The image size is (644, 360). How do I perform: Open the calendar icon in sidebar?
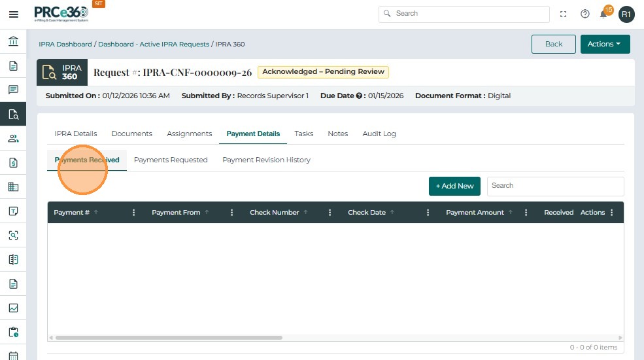tap(13, 355)
